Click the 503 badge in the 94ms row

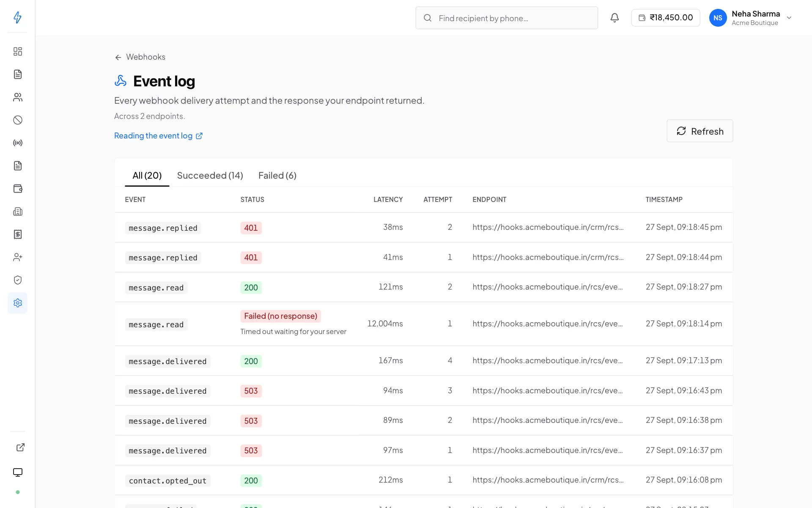coord(251,391)
